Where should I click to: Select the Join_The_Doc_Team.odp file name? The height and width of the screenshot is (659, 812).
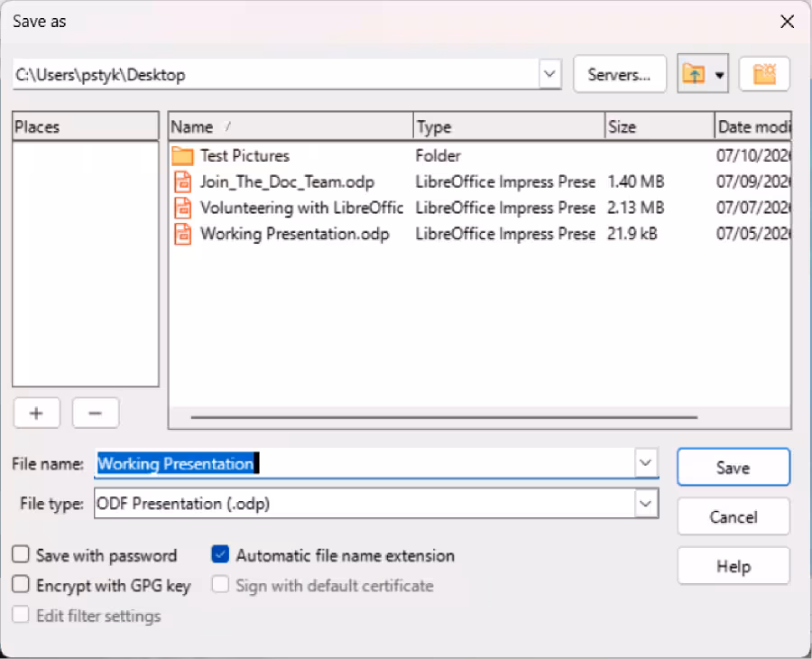[x=287, y=181]
